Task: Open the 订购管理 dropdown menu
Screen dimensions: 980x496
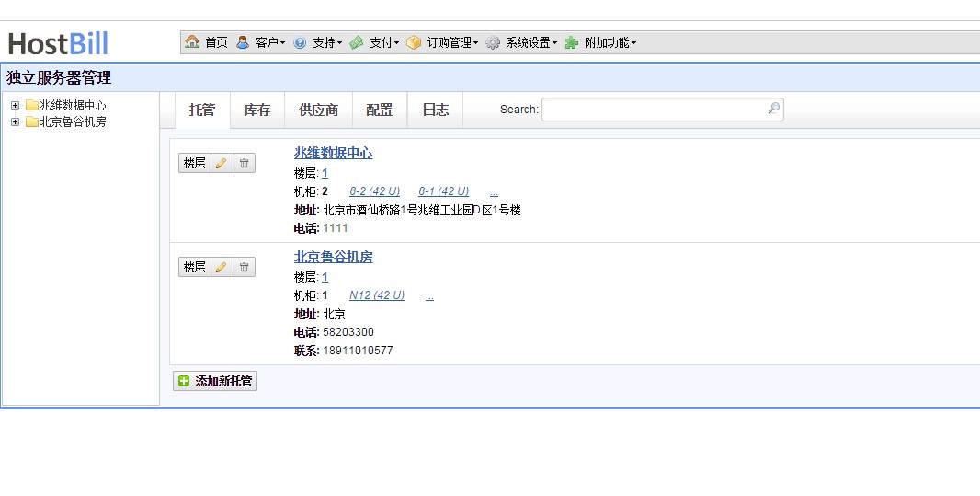Action: (452, 42)
